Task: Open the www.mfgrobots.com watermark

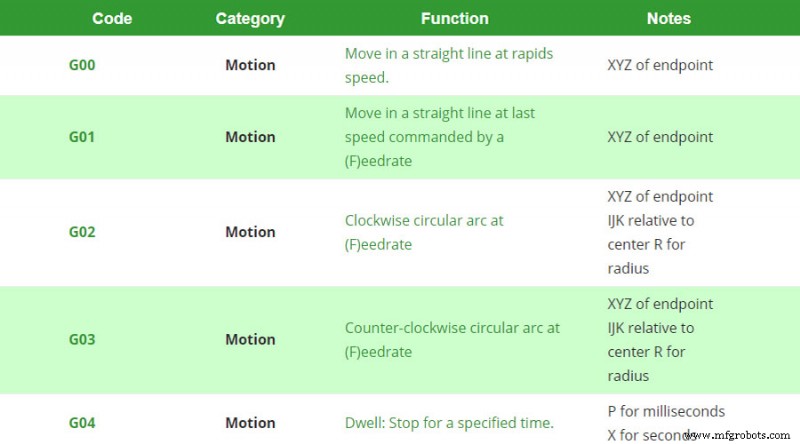Action: pos(738,435)
